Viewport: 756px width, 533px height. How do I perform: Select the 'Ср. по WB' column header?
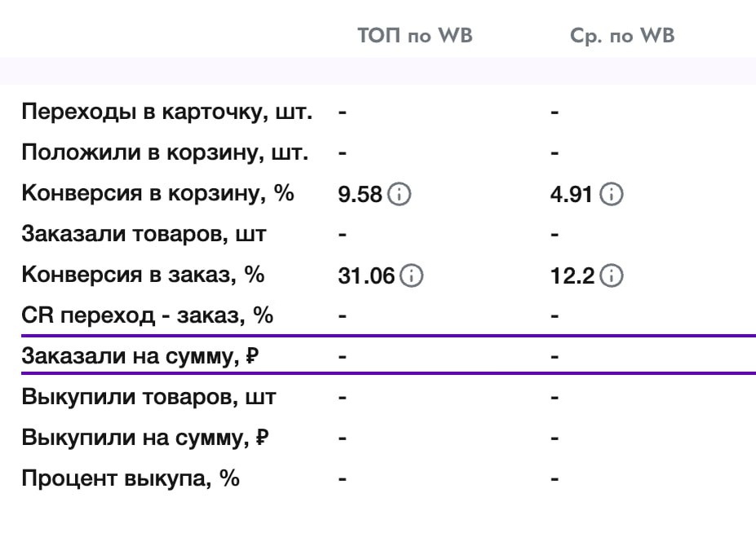pyautogui.click(x=622, y=37)
